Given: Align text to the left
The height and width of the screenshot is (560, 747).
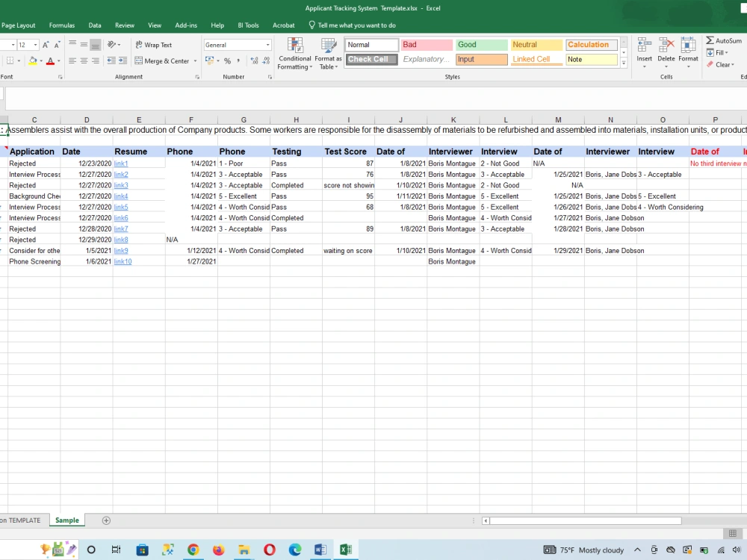Looking at the screenshot, I should click(x=72, y=61).
